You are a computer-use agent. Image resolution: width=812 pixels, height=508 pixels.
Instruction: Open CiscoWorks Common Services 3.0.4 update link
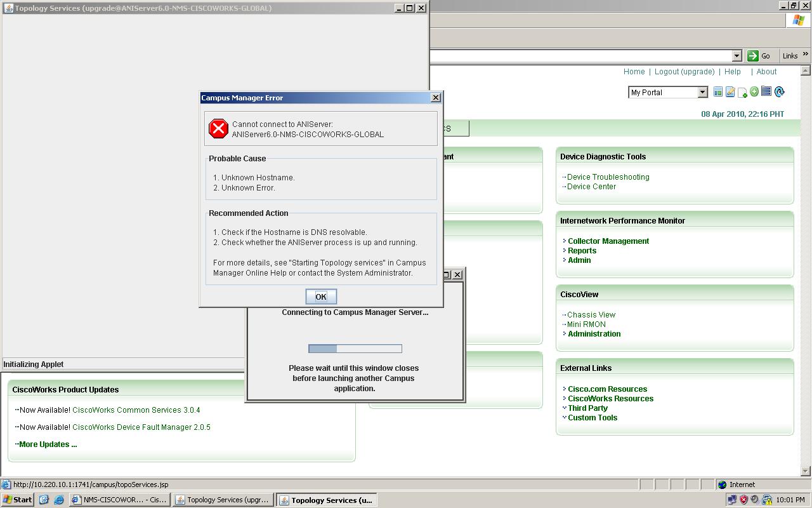pos(136,410)
